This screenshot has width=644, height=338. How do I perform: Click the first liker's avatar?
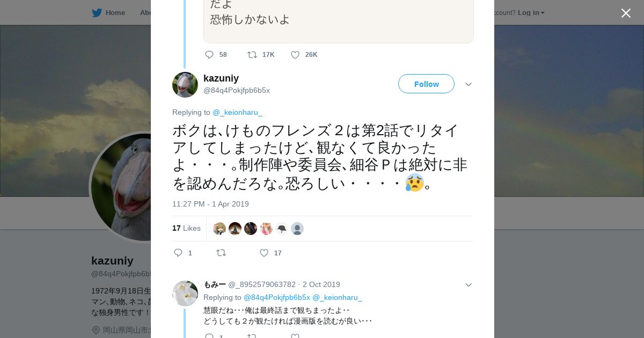click(x=219, y=229)
